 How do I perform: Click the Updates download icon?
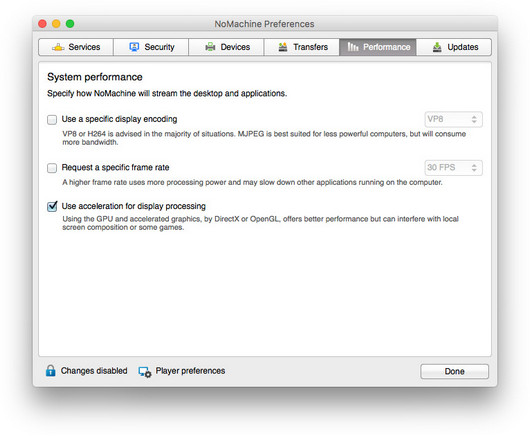[x=437, y=47]
